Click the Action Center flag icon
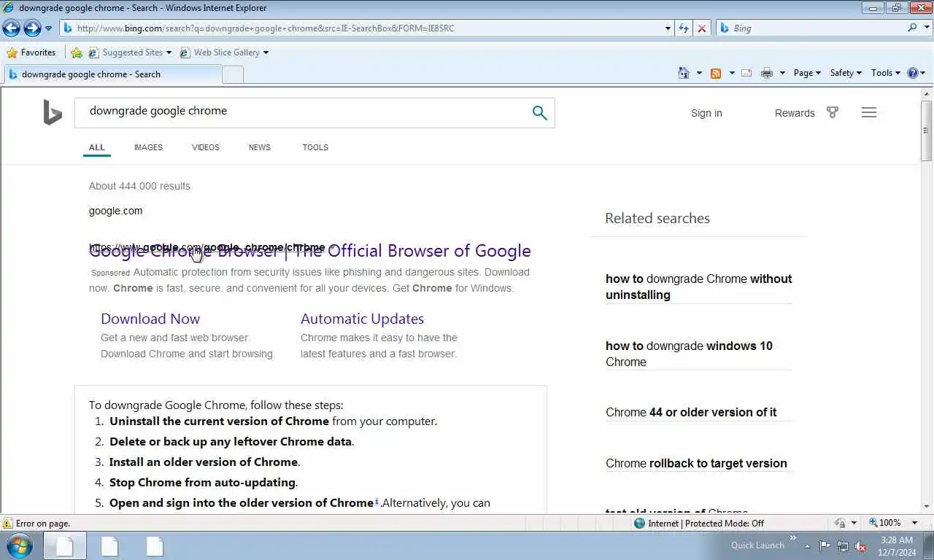Image resolution: width=934 pixels, height=560 pixels. click(825, 545)
